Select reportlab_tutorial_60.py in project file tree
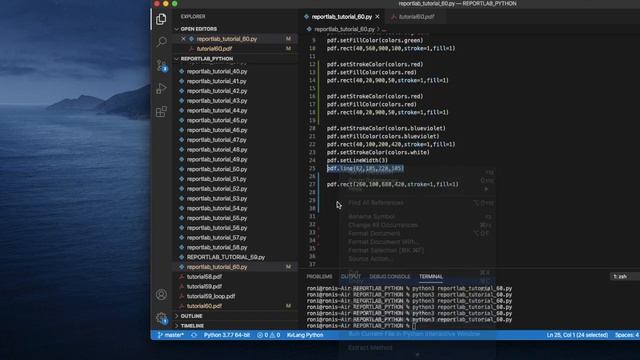This screenshot has width=640, height=360. tap(217, 267)
